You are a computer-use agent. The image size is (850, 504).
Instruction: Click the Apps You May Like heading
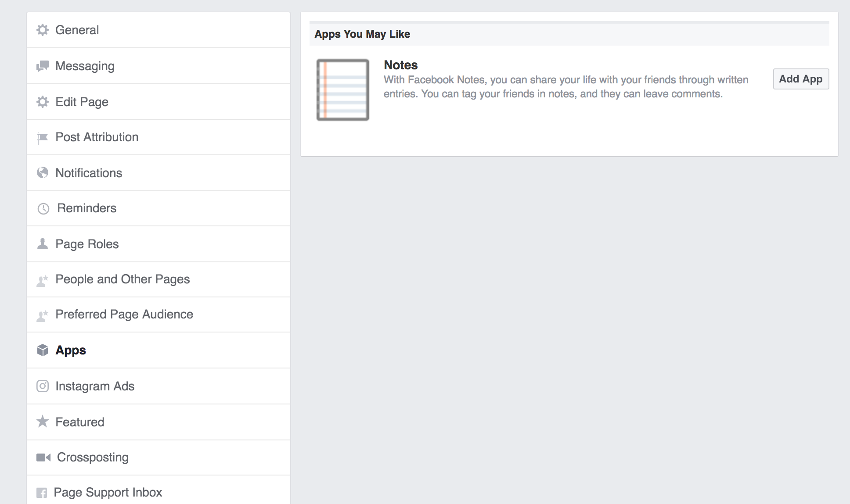[362, 34]
